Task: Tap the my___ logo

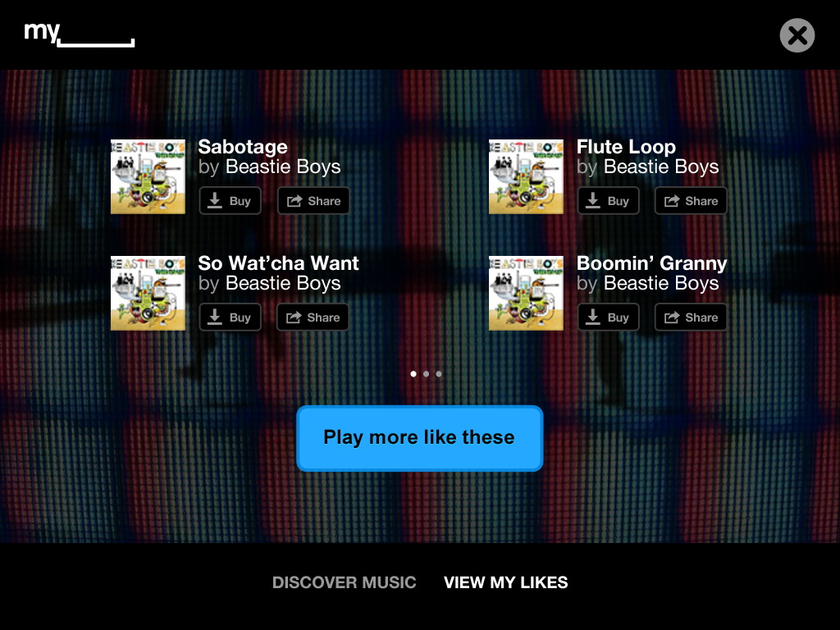Action: (x=80, y=34)
